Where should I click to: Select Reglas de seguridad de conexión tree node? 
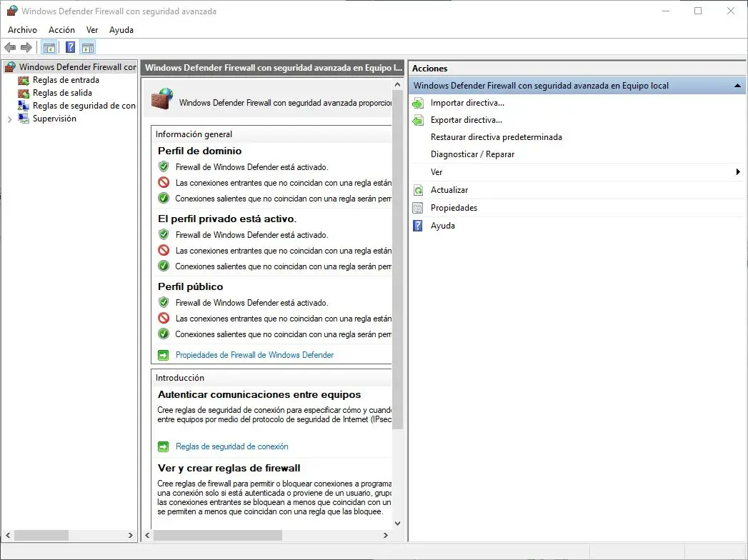pos(84,106)
